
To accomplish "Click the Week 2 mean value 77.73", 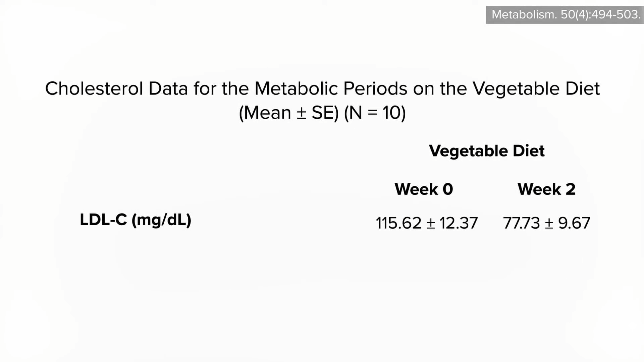I will coord(521,223).
